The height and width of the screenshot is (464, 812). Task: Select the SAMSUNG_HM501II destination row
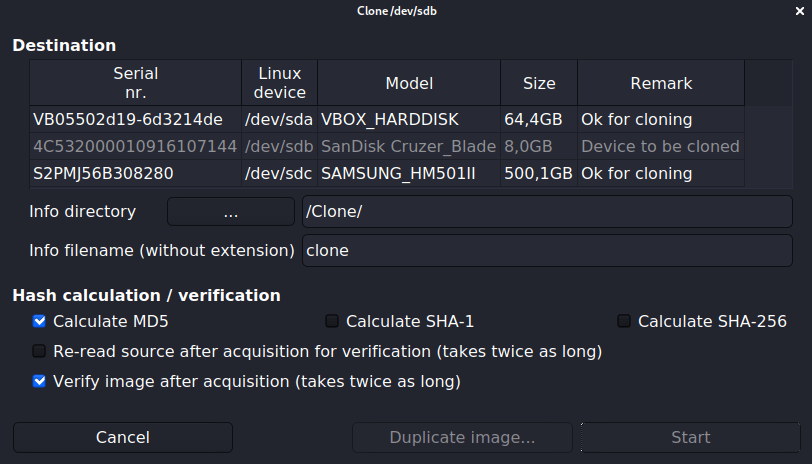[x=387, y=173]
